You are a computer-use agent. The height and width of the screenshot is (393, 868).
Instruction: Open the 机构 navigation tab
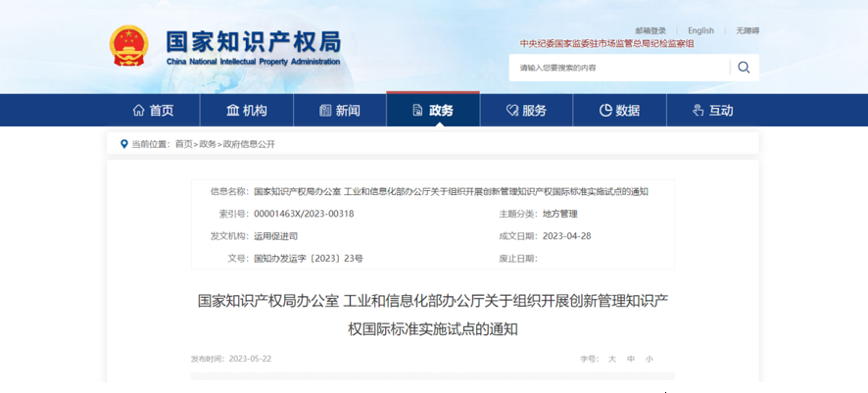tap(247, 110)
